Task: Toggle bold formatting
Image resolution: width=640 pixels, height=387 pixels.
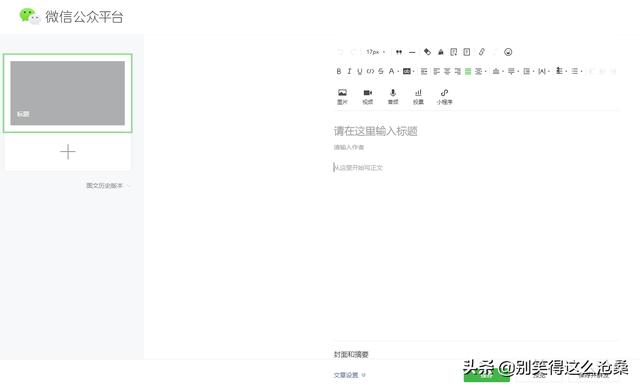Action: click(339, 71)
